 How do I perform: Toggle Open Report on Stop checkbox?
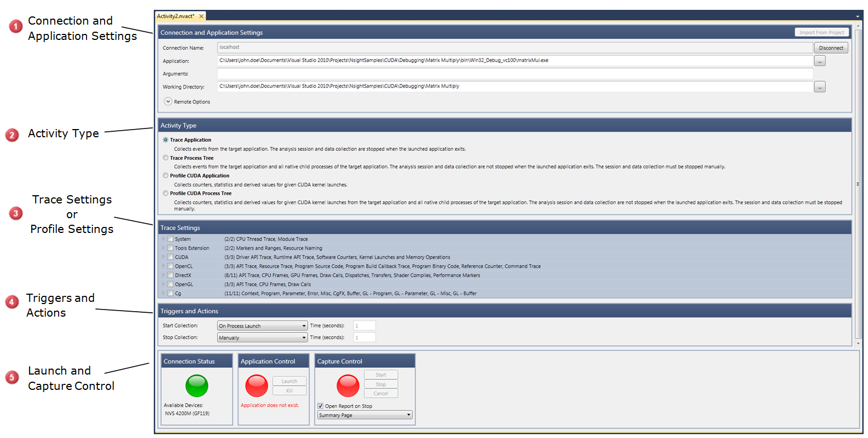(x=321, y=406)
